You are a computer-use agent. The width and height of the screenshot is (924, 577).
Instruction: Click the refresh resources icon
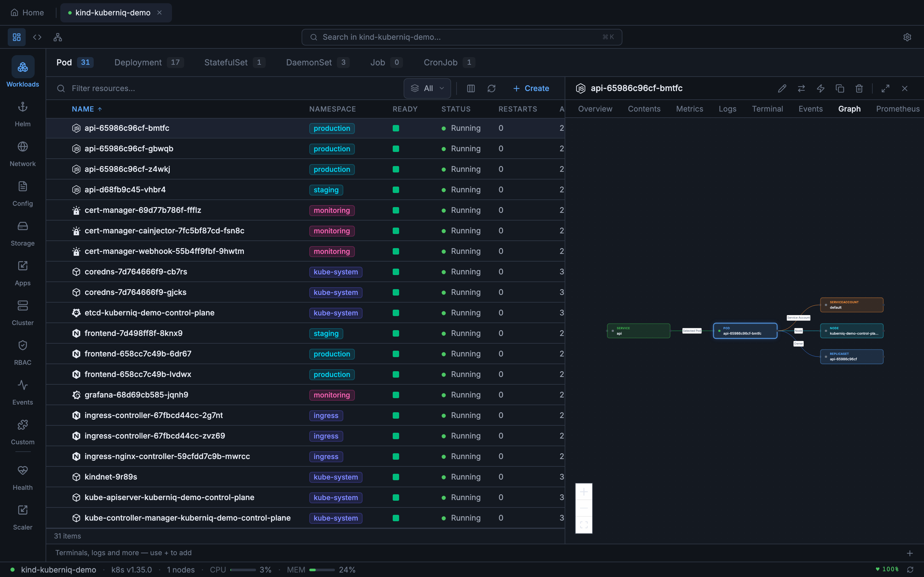[x=491, y=88]
